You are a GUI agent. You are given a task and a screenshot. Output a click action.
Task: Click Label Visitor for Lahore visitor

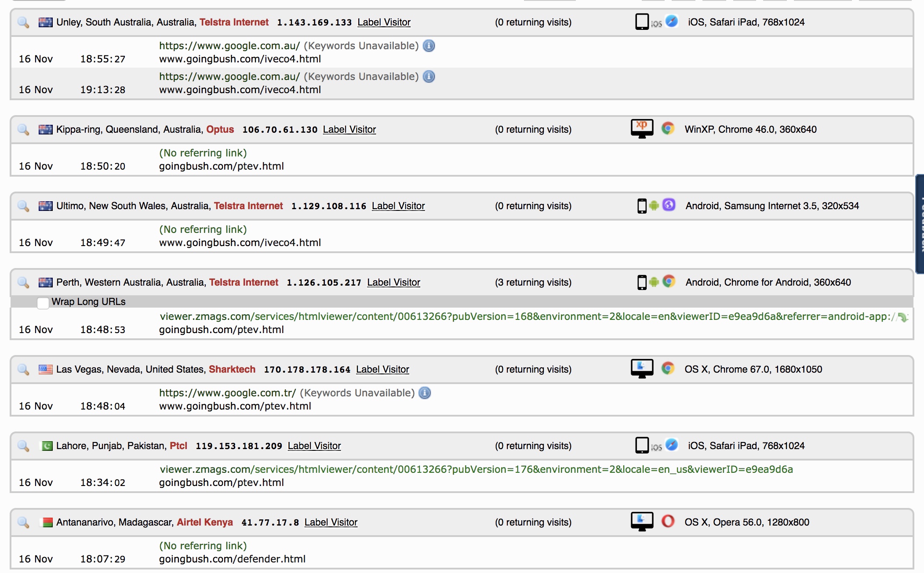(314, 446)
